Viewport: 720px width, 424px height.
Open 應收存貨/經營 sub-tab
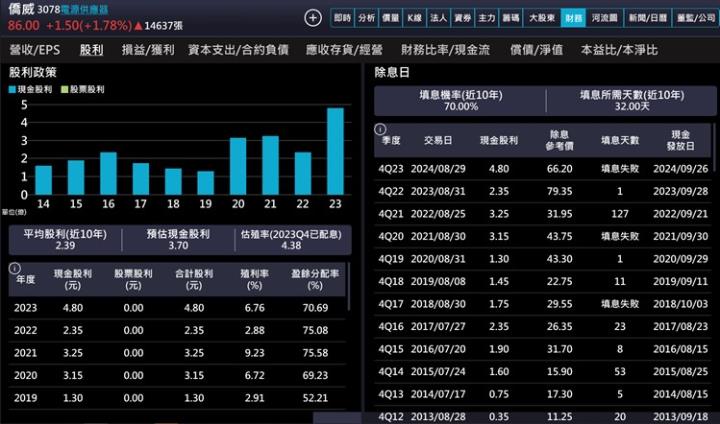(344, 50)
